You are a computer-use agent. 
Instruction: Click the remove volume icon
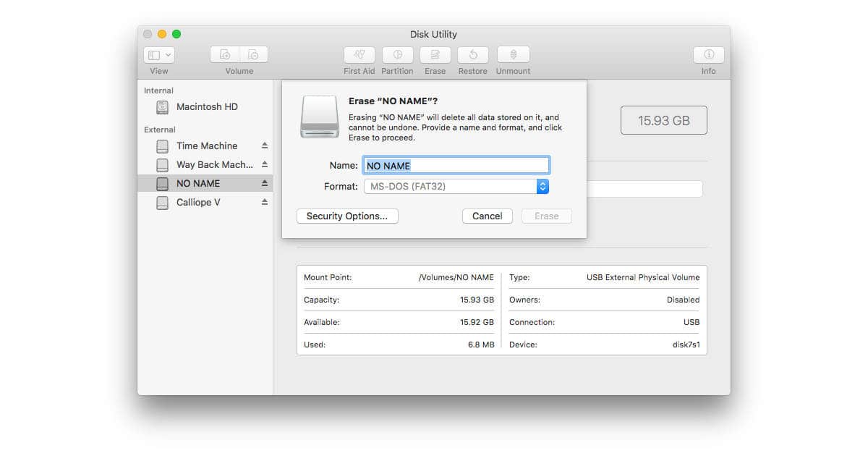253,55
